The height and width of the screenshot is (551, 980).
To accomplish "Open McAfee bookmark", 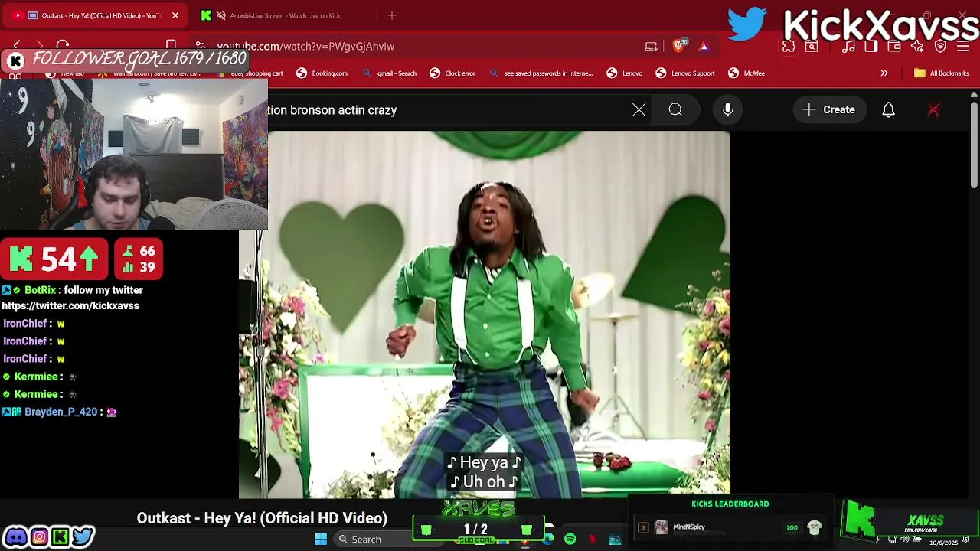I will click(746, 73).
